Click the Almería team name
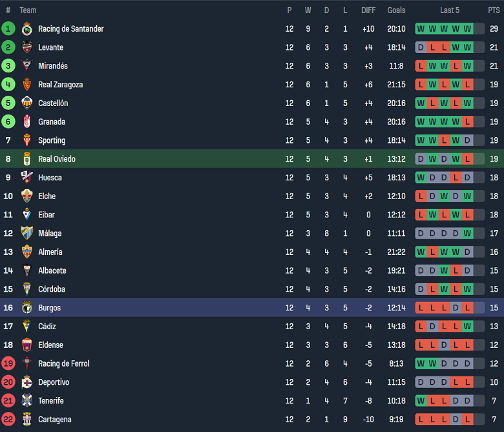504x432 pixels. point(50,252)
